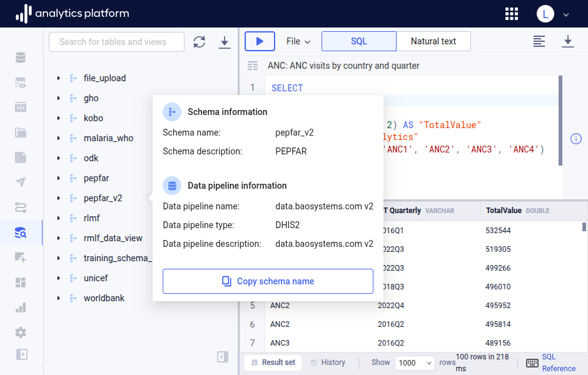The image size is (588, 375).
Task: Click the analytics platform logo
Action: coord(72,14)
